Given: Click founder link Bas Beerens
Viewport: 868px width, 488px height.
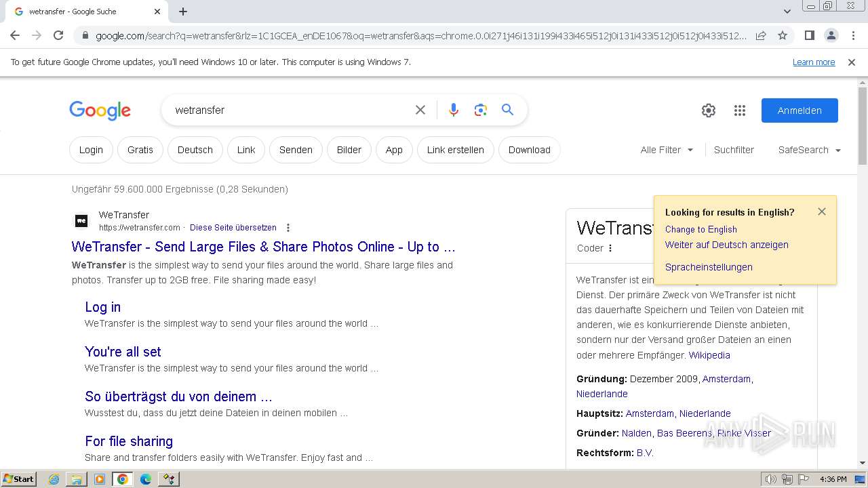Looking at the screenshot, I should tap(684, 433).
